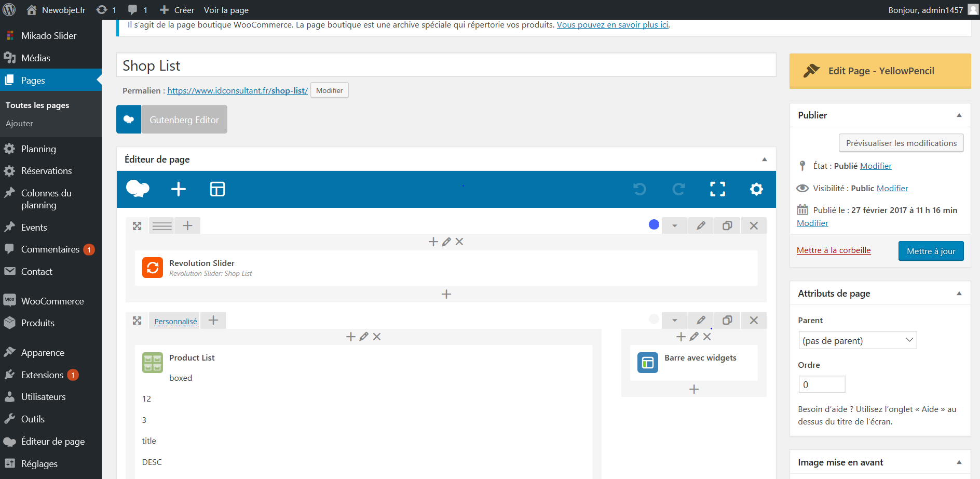
Task: Open Apparence in the sidebar menu
Action: (x=43, y=353)
